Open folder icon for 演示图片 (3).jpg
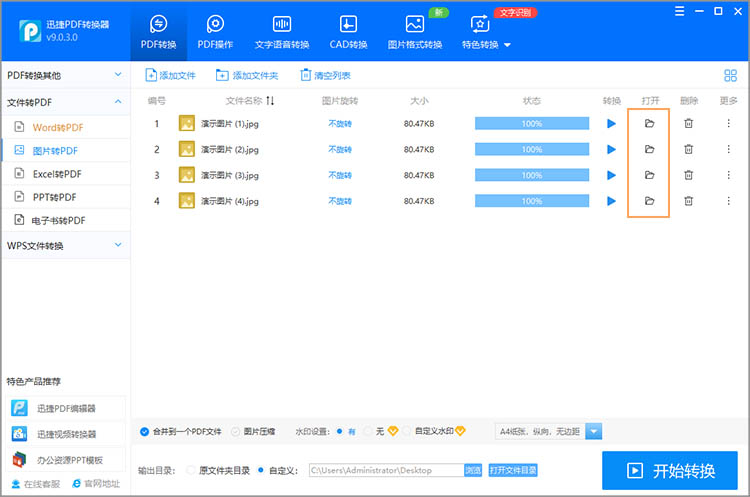 [649, 175]
